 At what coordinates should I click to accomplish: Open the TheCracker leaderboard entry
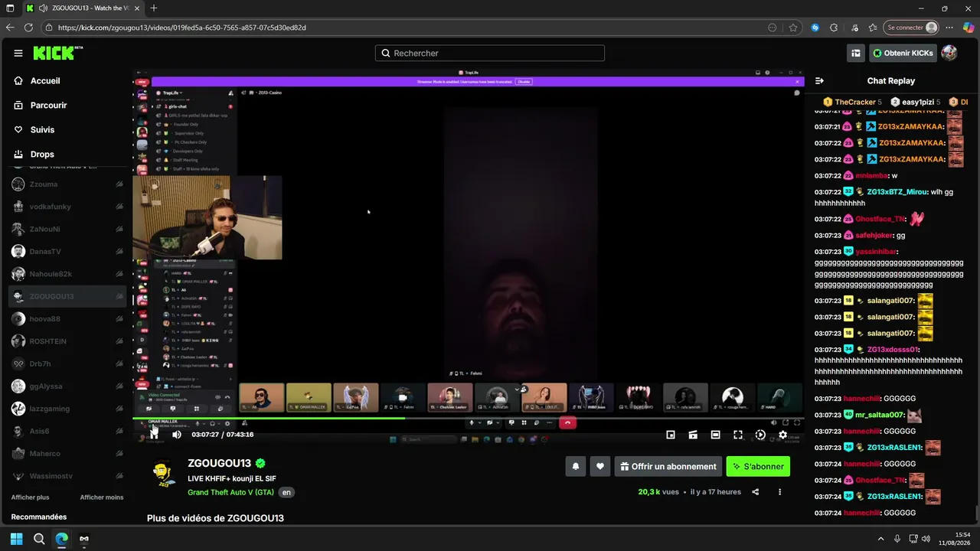[x=851, y=102]
